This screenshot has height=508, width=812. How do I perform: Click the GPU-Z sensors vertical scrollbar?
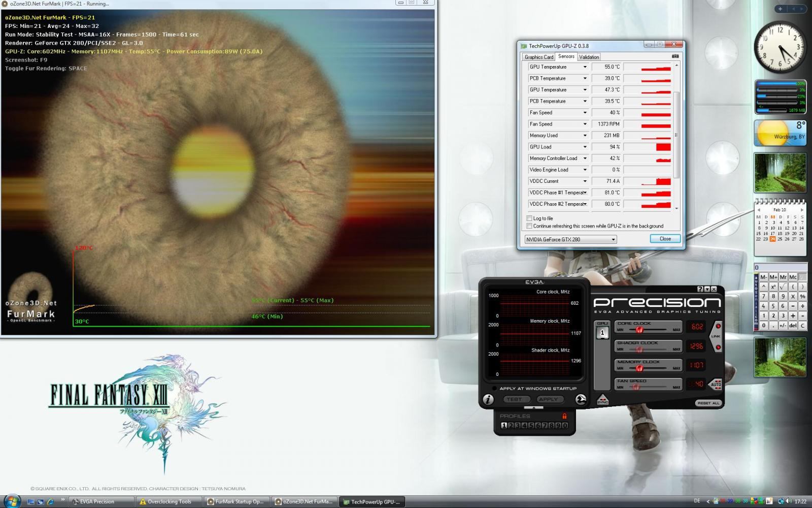[676, 136]
